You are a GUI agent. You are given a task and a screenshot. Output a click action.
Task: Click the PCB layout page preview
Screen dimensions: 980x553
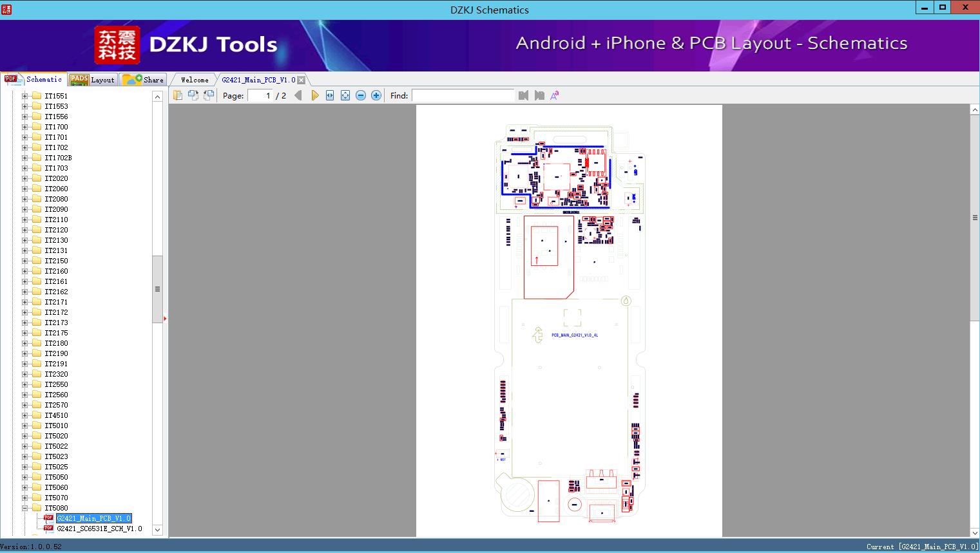(x=569, y=321)
